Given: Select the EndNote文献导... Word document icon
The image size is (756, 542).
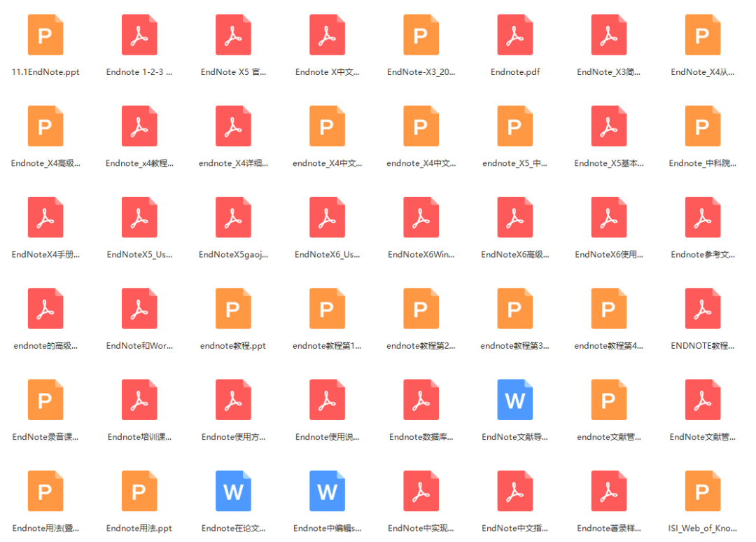Looking at the screenshot, I should (x=515, y=399).
